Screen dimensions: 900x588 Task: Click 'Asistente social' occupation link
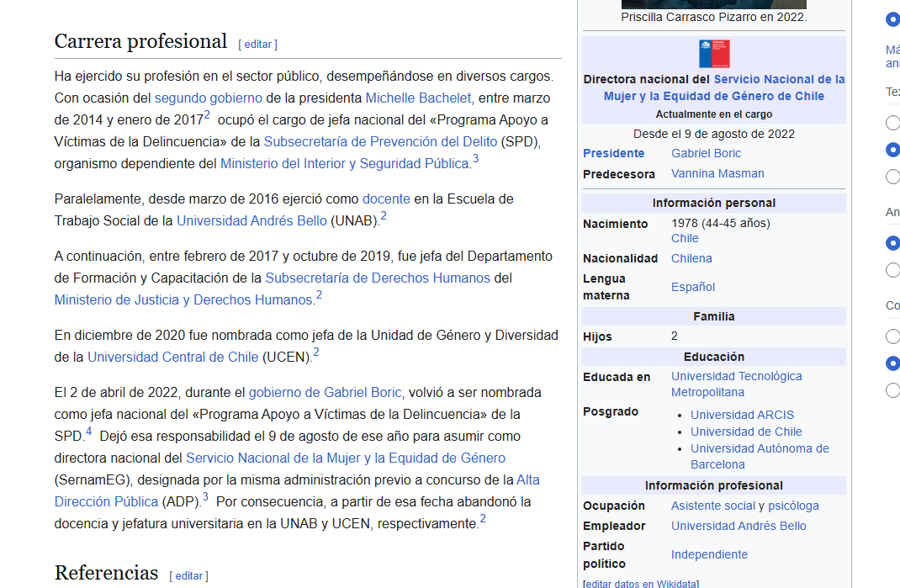(x=713, y=506)
